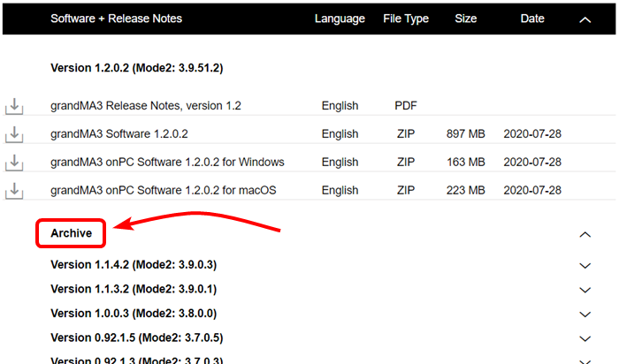Expand Version 1.0.0.3 chevron
The image size is (619, 364).
[585, 314]
